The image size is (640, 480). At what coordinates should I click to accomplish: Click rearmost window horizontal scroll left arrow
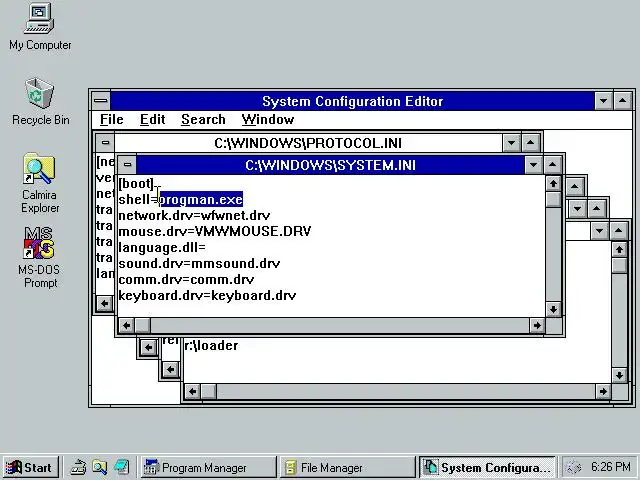(x=192, y=392)
